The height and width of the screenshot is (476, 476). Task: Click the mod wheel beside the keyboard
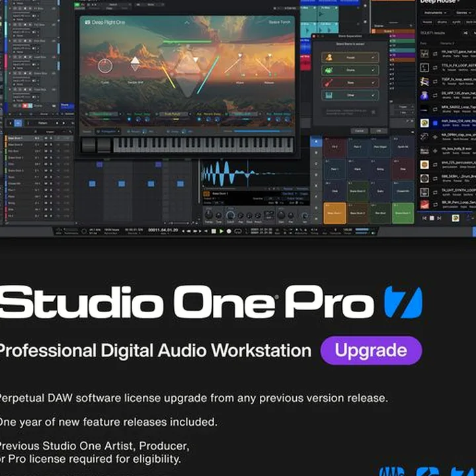click(x=104, y=145)
